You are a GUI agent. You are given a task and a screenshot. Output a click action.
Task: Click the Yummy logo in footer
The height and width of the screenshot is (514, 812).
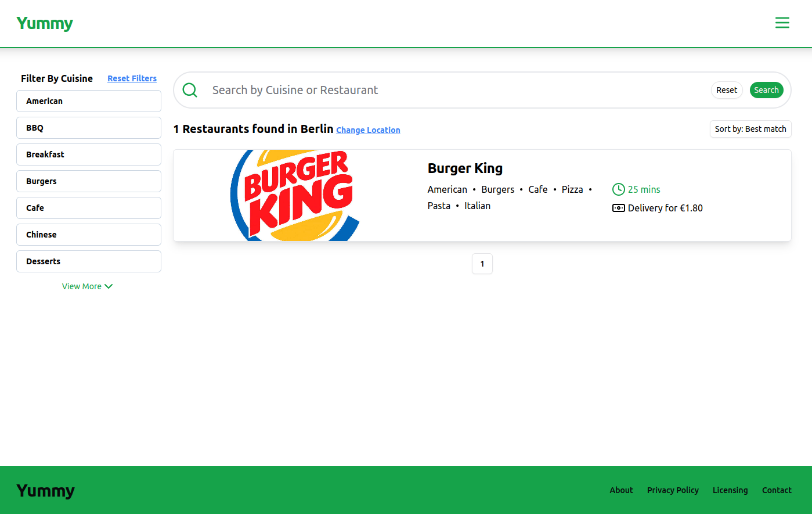[x=46, y=491]
